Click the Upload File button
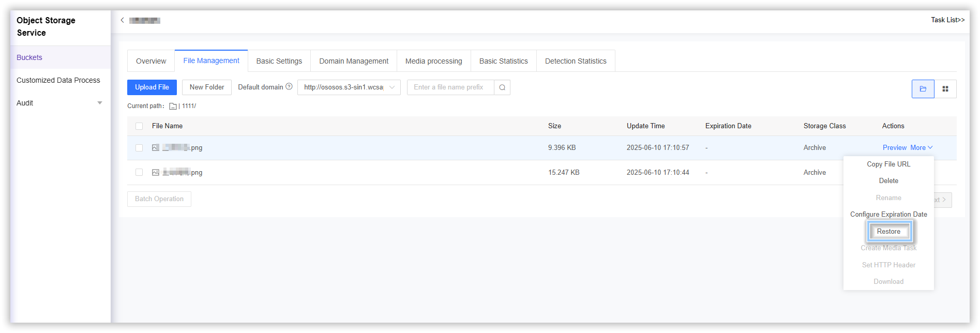The height and width of the screenshot is (333, 980). pos(152,87)
